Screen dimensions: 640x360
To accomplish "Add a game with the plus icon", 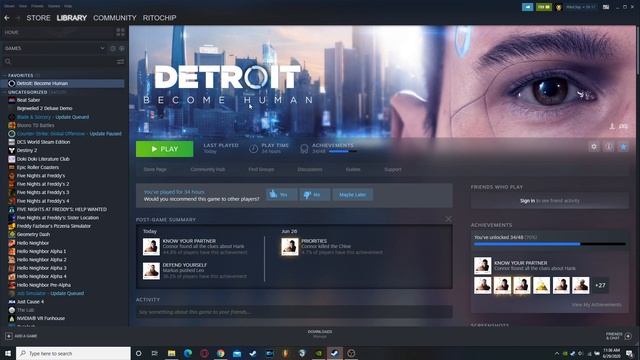I will tap(9, 336).
